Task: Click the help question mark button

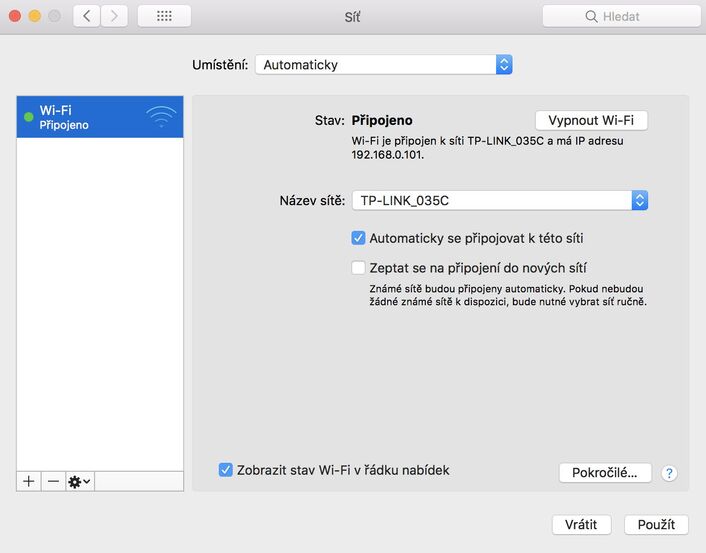Action: (x=670, y=473)
